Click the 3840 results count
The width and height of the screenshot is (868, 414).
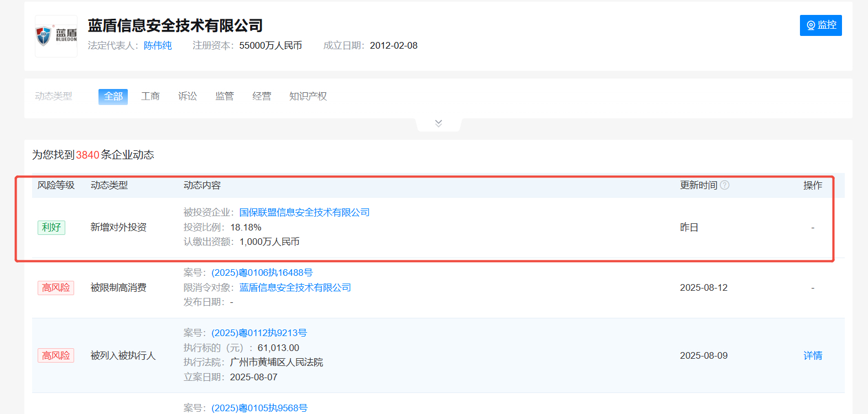tap(87, 155)
